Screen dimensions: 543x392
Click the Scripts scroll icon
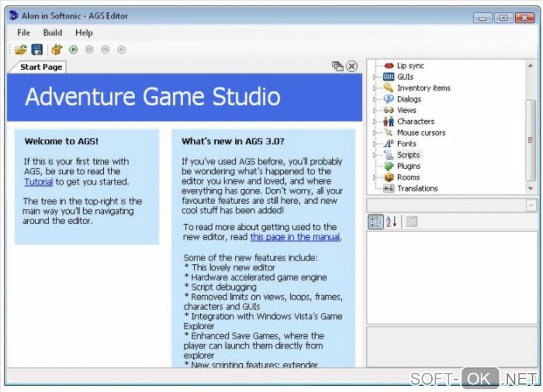(x=389, y=155)
